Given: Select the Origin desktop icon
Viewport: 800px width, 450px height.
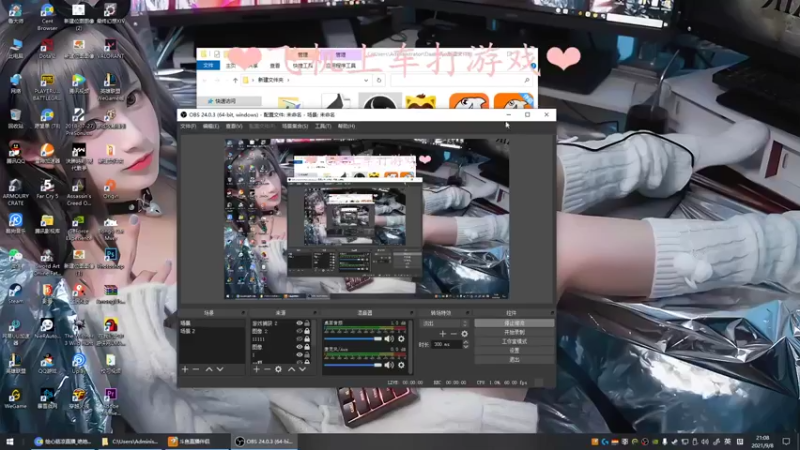Looking at the screenshot, I should [x=110, y=189].
